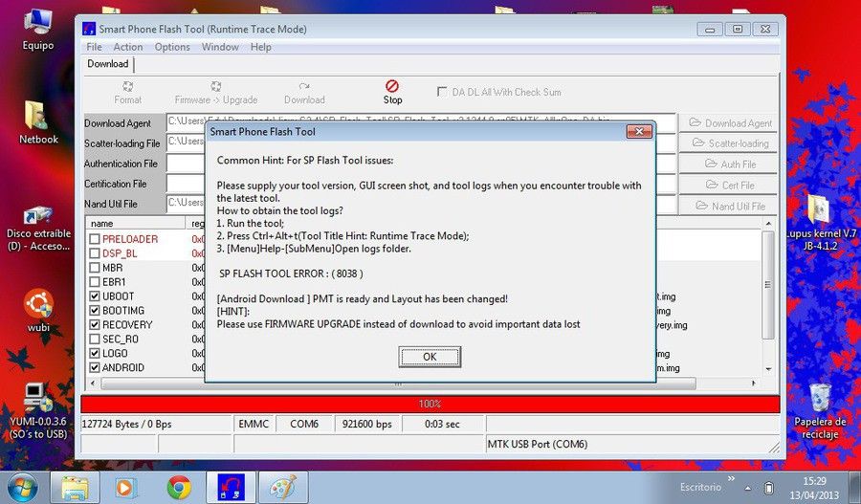Check the EBR1 partition box
The width and height of the screenshot is (861, 504).
[x=95, y=281]
